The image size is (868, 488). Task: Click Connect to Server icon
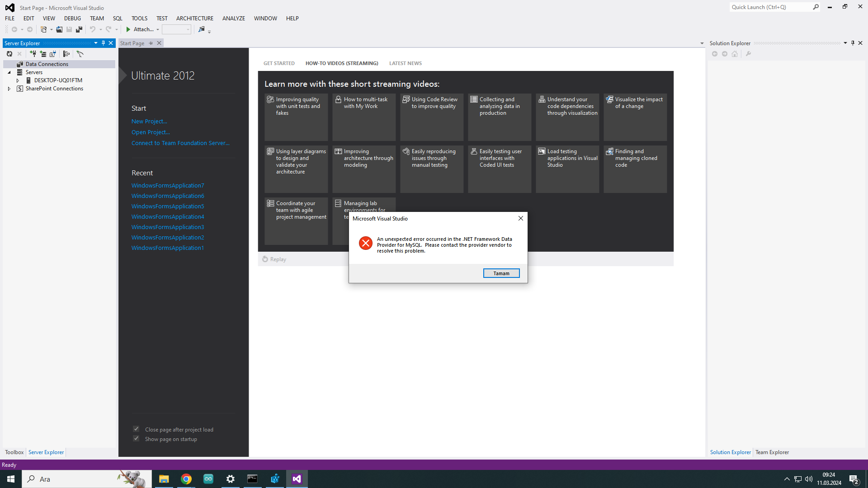[x=43, y=54]
